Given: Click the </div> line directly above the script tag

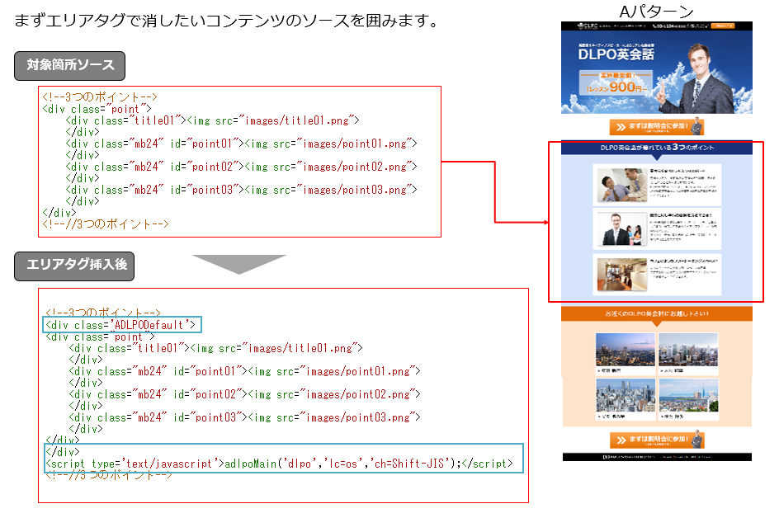Looking at the screenshot, I should 62,452.
